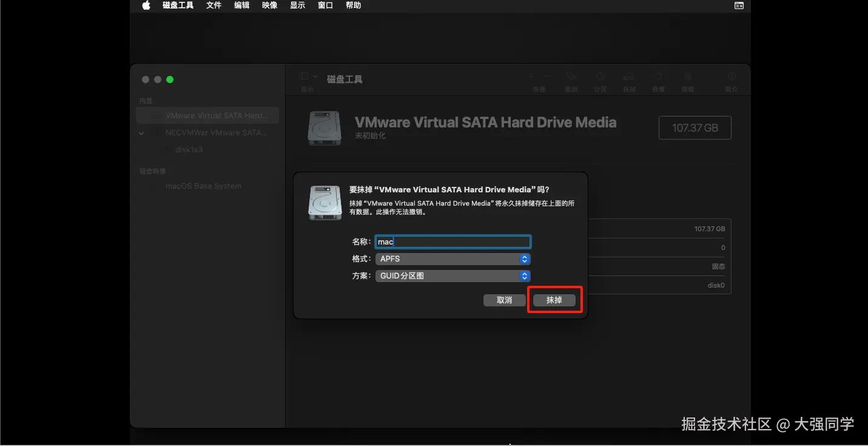Viewport: 868px width, 446px height.
Task: Select VMware Virtual SATA Hard... in sidebar
Action: 207,115
